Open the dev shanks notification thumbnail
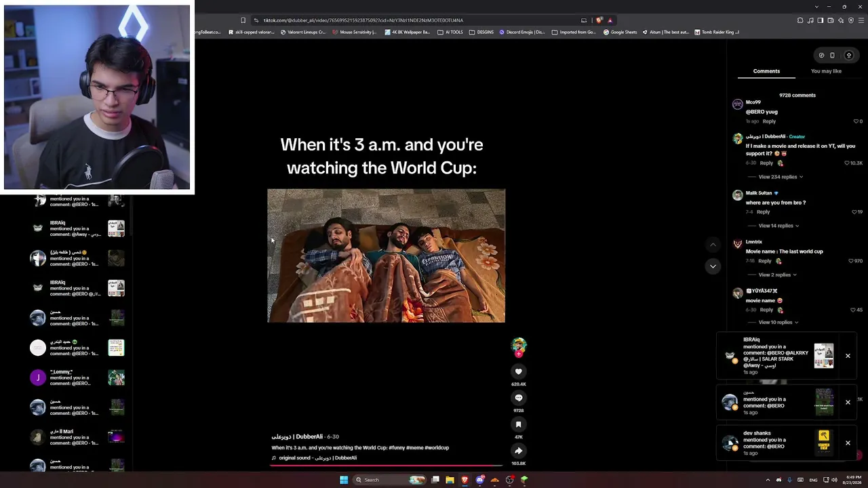 click(824, 443)
